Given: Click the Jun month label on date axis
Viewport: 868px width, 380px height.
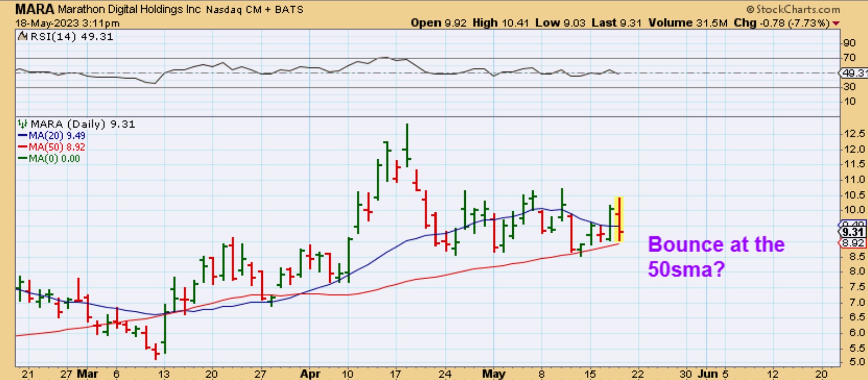Looking at the screenshot, I should point(708,374).
